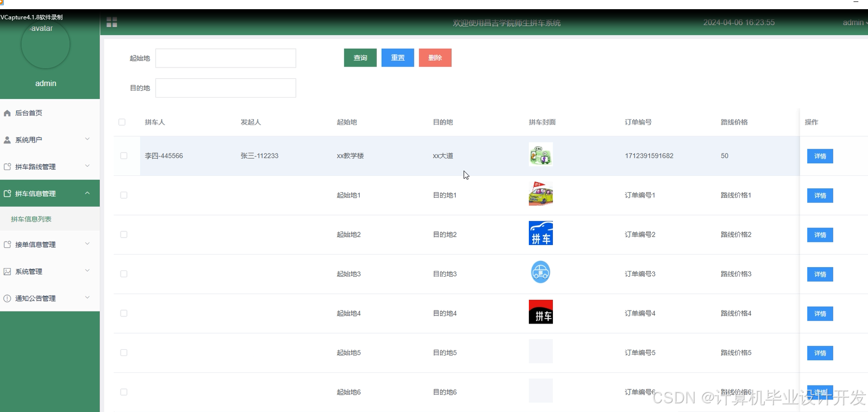Open cover thumbnail in 起始地1 row
The width and height of the screenshot is (868, 412).
point(540,194)
